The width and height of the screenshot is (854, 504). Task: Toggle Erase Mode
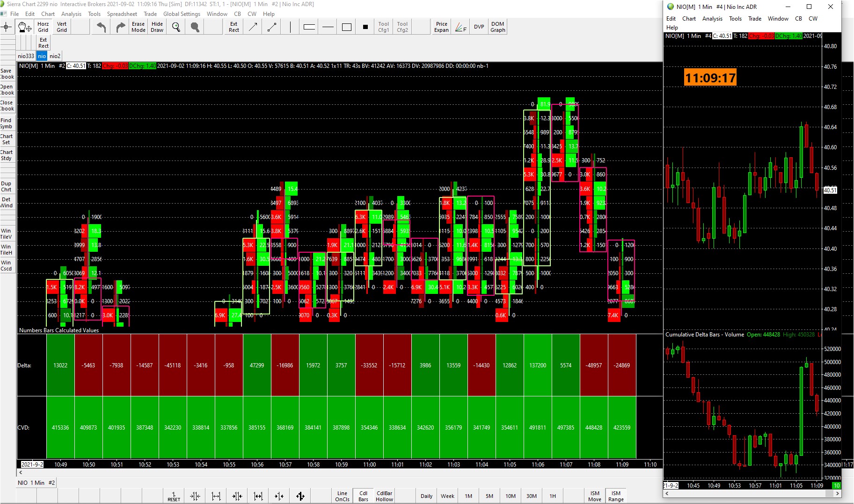click(139, 27)
